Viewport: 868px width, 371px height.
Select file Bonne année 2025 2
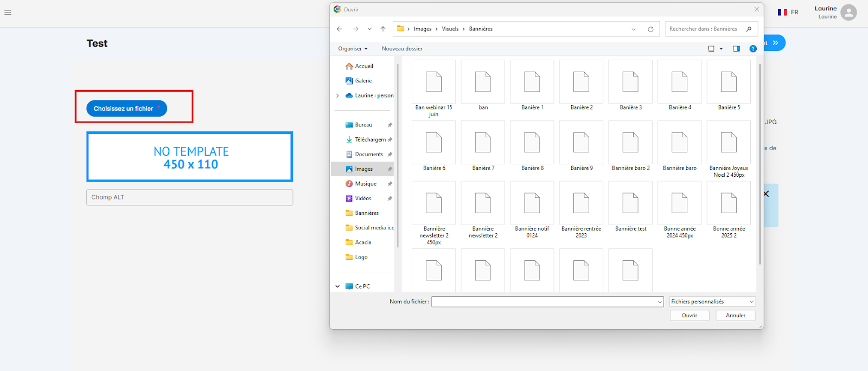point(729,210)
